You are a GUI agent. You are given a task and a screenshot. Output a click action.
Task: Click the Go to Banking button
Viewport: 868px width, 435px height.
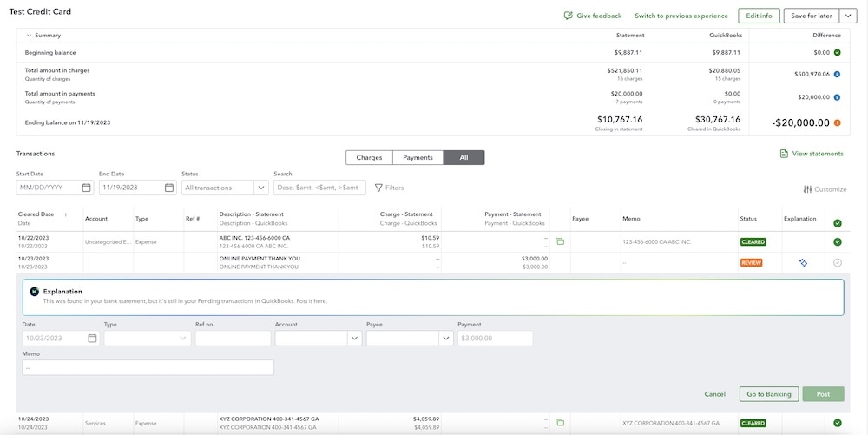point(769,394)
